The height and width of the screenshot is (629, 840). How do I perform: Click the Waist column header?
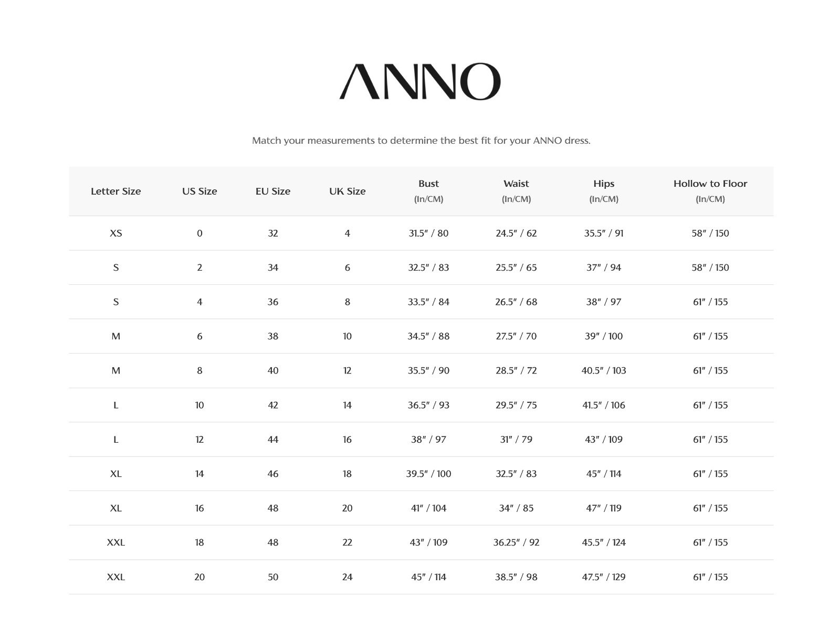[516, 184]
